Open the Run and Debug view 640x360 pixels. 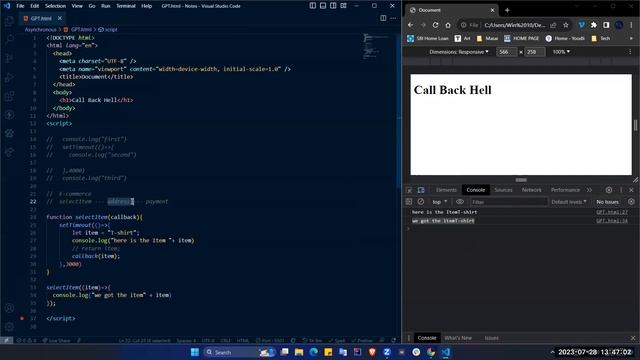(9, 77)
